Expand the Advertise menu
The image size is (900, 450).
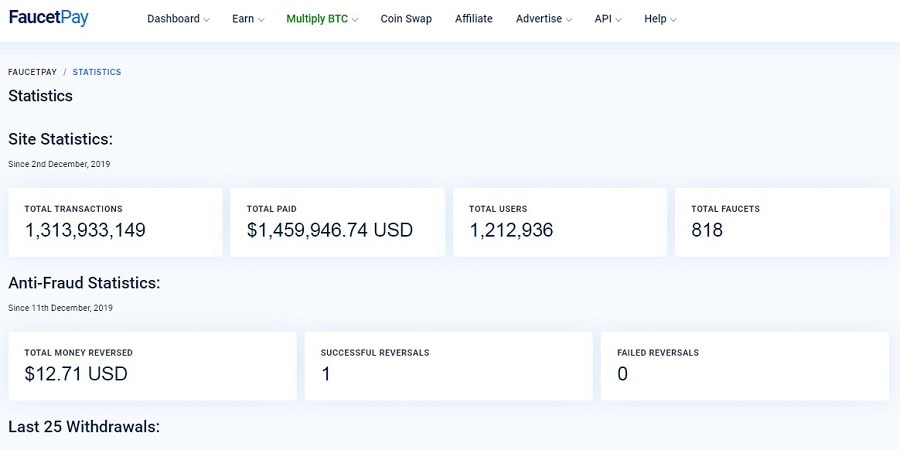pos(544,19)
